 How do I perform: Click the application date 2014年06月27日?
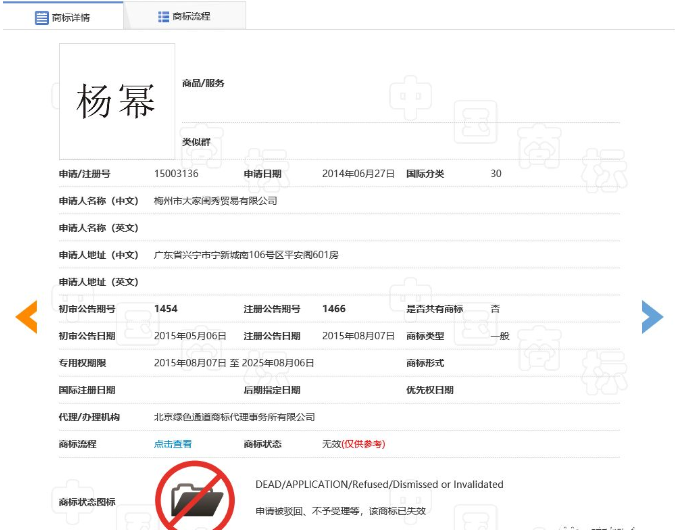pos(358,174)
